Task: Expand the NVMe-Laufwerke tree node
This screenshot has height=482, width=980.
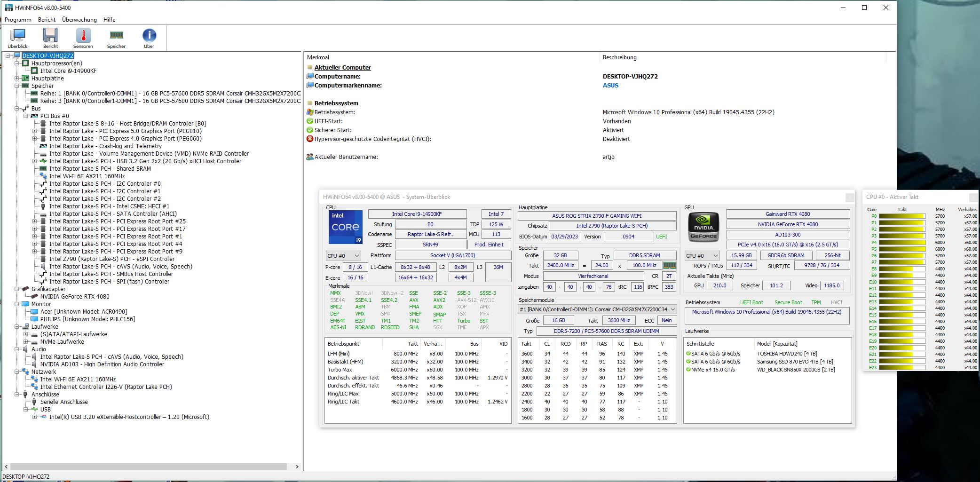Action: (x=26, y=342)
